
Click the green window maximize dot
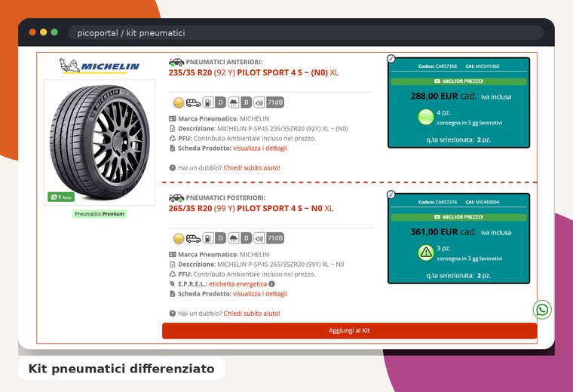click(54, 32)
